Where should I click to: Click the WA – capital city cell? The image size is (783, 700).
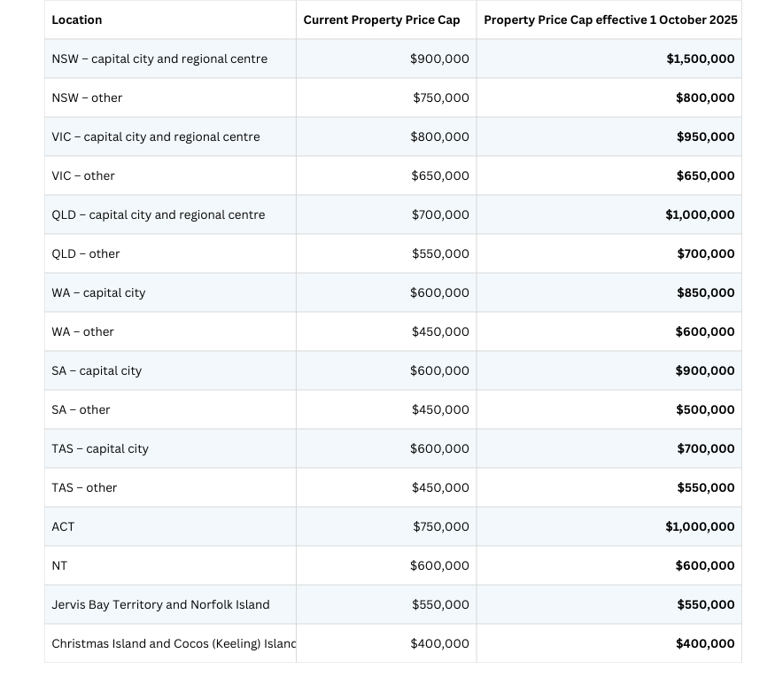(98, 292)
